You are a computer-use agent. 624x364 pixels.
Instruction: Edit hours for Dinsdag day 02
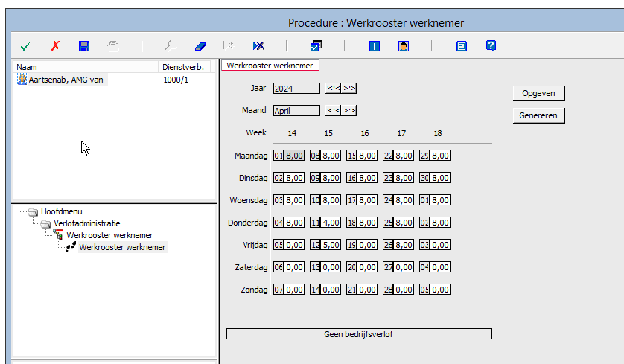click(294, 178)
